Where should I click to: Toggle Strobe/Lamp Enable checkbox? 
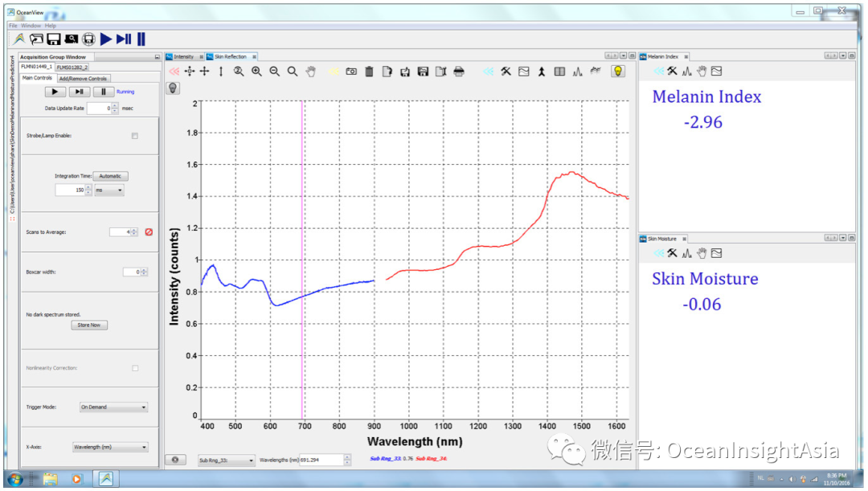click(134, 136)
